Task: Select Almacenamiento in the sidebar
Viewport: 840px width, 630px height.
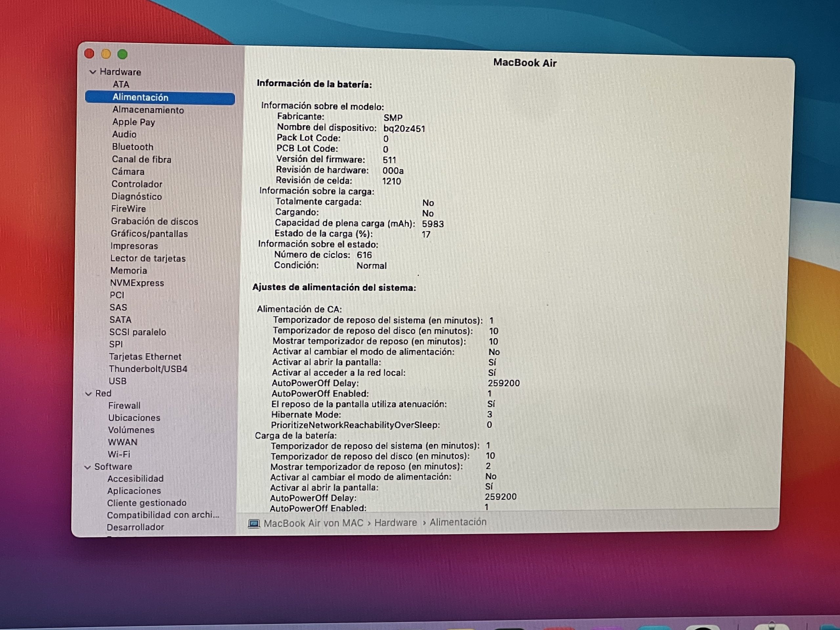Action: click(x=148, y=110)
